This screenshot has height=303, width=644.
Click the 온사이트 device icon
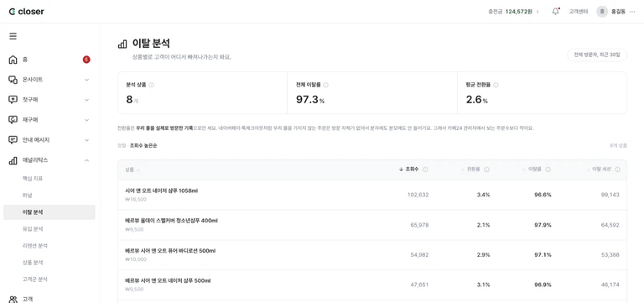[x=13, y=80]
